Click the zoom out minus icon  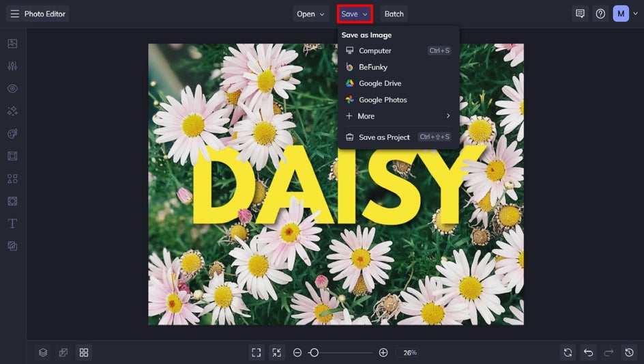tap(297, 352)
